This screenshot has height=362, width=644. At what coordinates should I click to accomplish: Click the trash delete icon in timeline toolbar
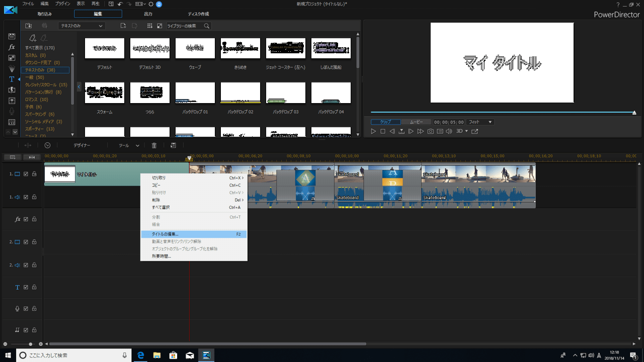coord(154,145)
